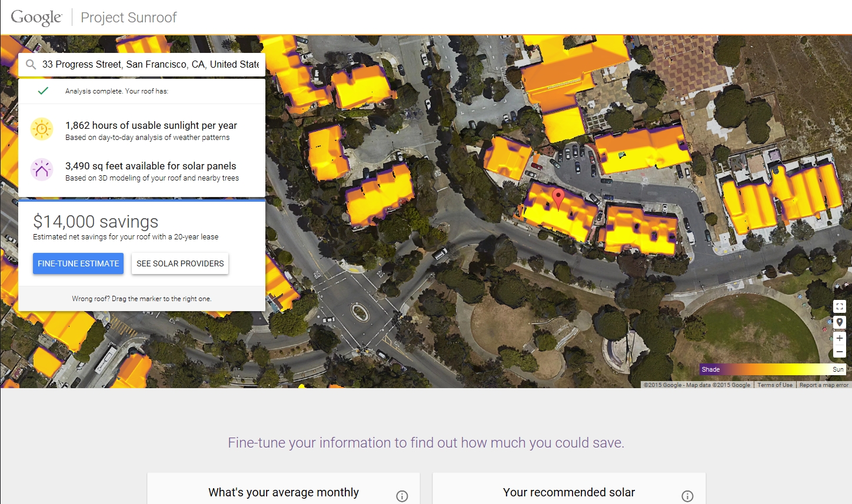Screen dimensions: 852x504
Task: Click the Project Sunroof title
Action: coord(128,17)
